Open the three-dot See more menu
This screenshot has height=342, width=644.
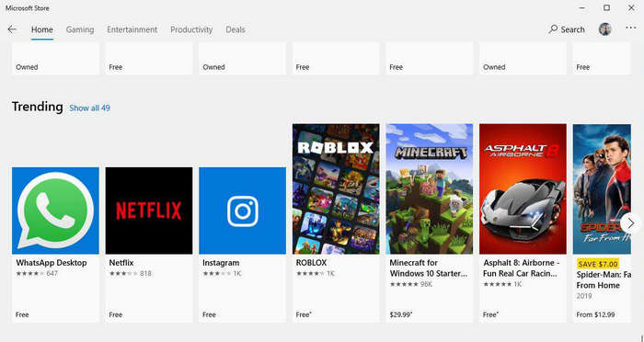(x=630, y=28)
